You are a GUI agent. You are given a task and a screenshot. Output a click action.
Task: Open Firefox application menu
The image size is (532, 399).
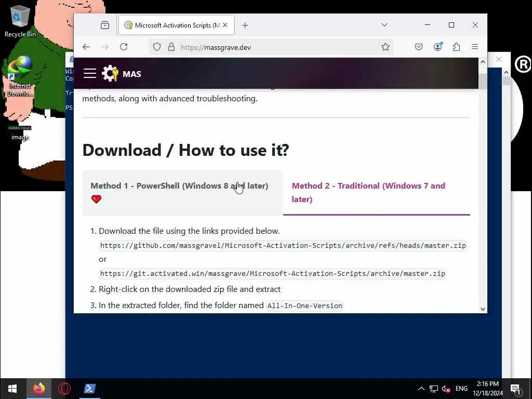pos(475,47)
